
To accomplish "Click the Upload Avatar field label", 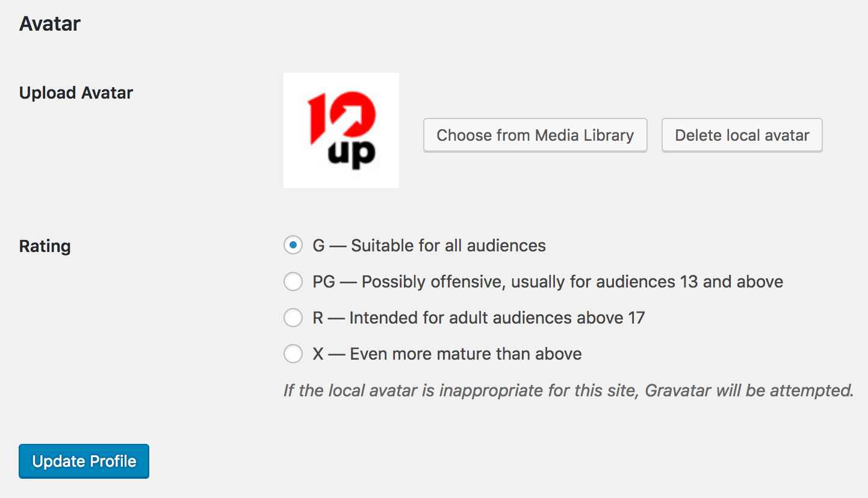I will (76, 93).
